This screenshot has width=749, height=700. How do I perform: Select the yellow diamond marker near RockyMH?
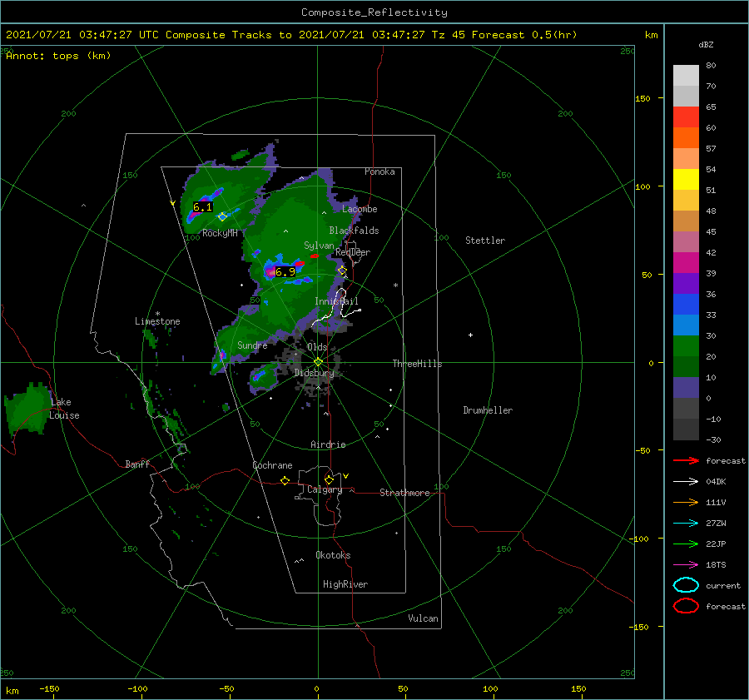222,217
